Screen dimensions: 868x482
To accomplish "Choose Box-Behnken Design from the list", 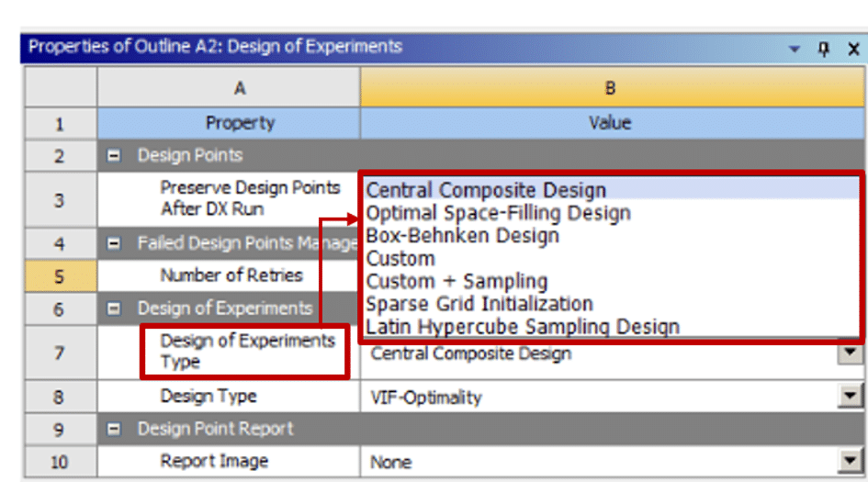I will pos(462,236).
